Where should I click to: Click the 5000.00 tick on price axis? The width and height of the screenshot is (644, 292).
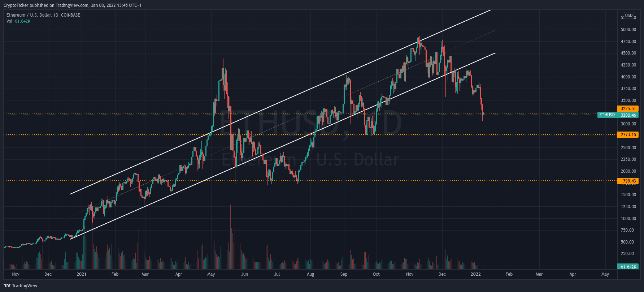tap(628, 30)
